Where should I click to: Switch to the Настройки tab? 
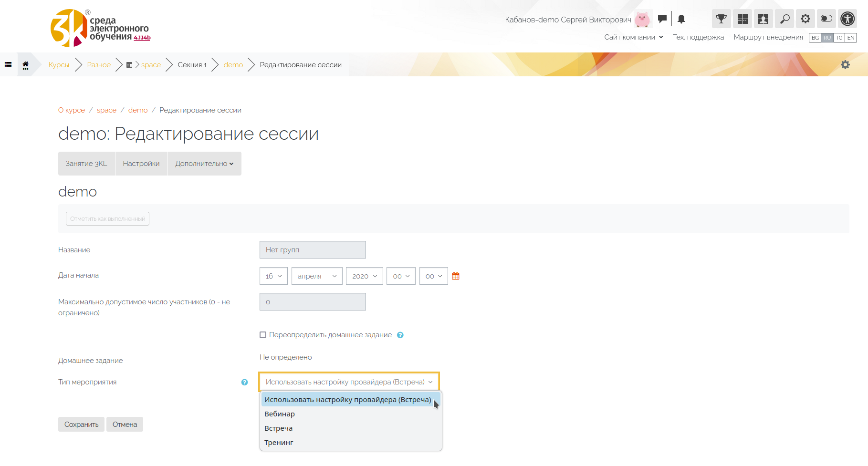click(x=141, y=164)
